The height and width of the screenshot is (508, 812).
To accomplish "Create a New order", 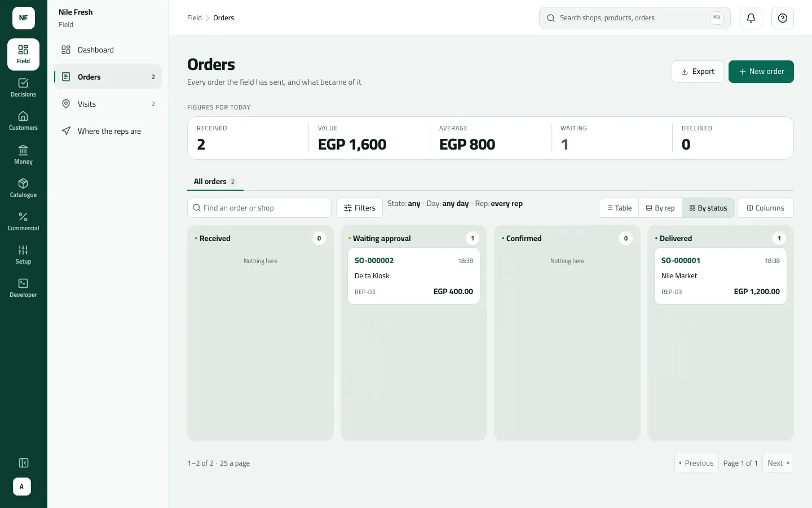I will (761, 72).
